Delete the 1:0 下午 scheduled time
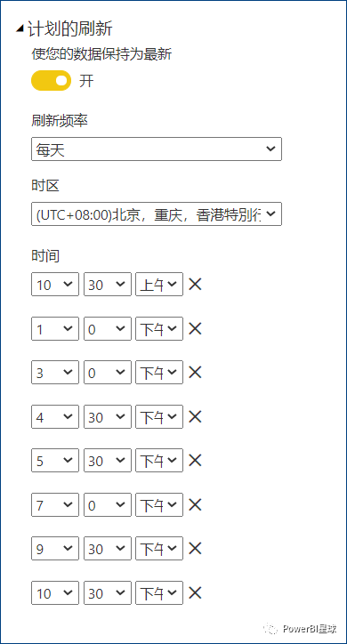 click(x=195, y=328)
